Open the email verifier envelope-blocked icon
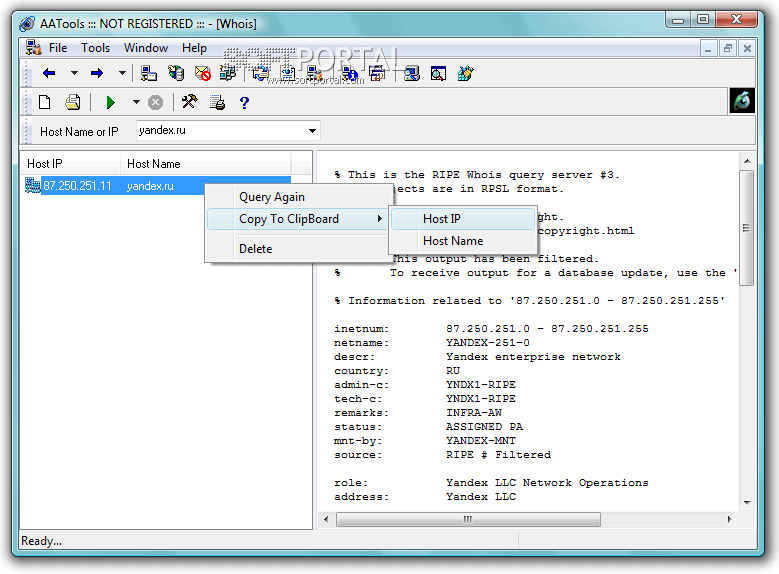 coord(203,74)
